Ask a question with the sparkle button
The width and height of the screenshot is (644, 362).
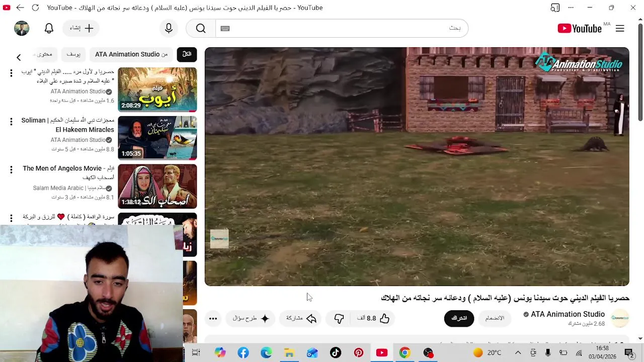(x=252, y=318)
